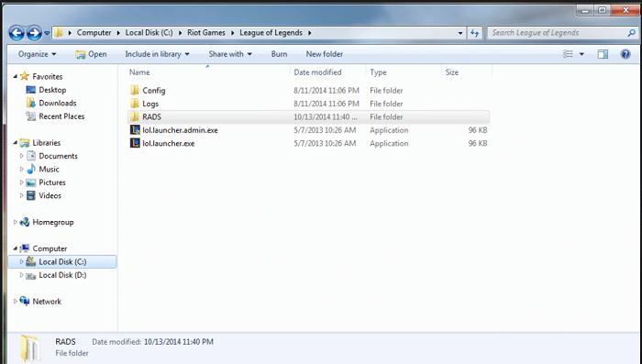Click the Homegroup icon

coord(25,222)
